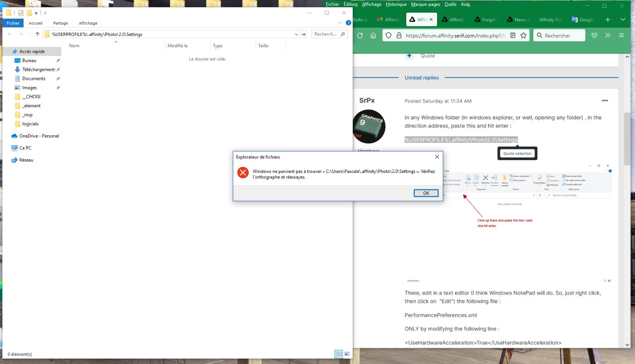The width and height of the screenshot is (635, 364).
Task: Switch to the Google Translate tab
Action: pyautogui.click(x=583, y=20)
